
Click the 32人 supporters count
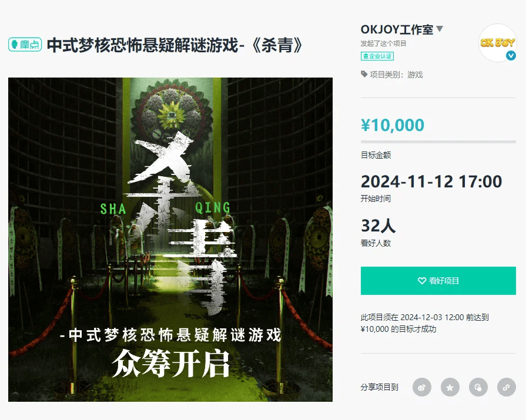tap(378, 226)
